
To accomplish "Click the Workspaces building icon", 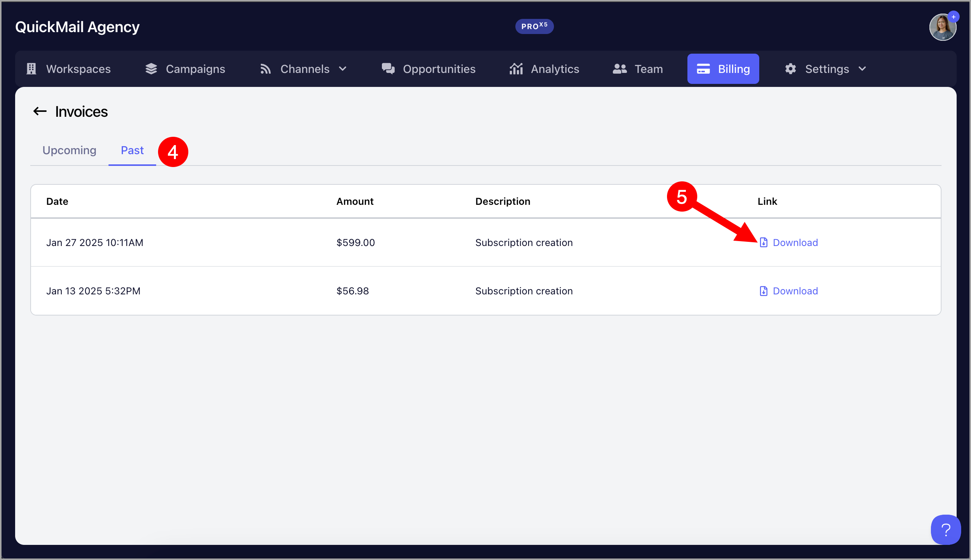I will pos(31,69).
